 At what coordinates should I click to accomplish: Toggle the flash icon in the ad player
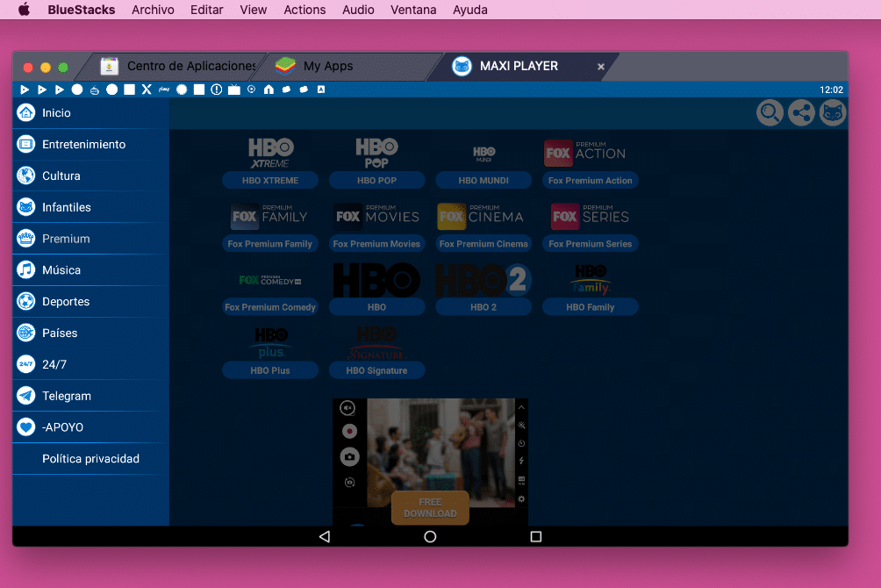521,459
